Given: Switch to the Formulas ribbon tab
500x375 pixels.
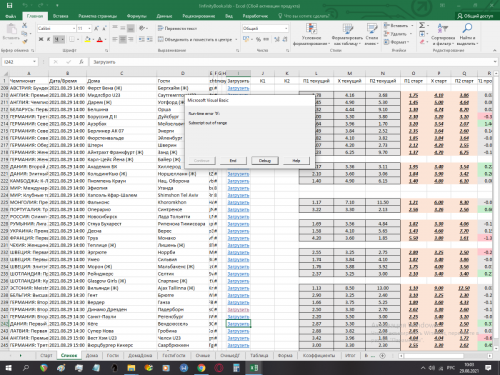Looking at the screenshot, I should click(137, 16).
